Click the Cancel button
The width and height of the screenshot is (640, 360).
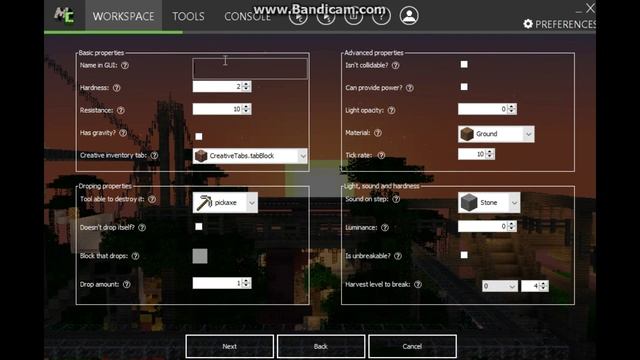pyautogui.click(x=412, y=346)
